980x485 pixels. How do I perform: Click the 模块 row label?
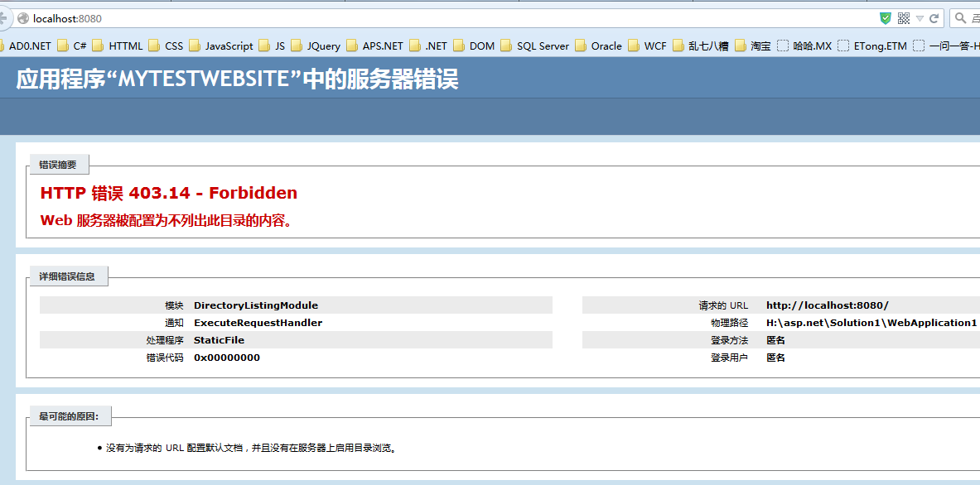(174, 305)
